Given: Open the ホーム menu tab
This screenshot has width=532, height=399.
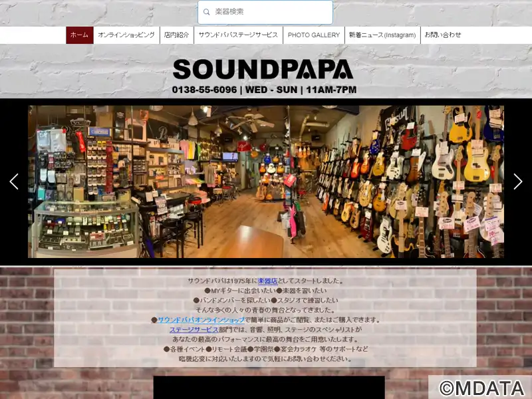Looking at the screenshot, I should tap(79, 35).
